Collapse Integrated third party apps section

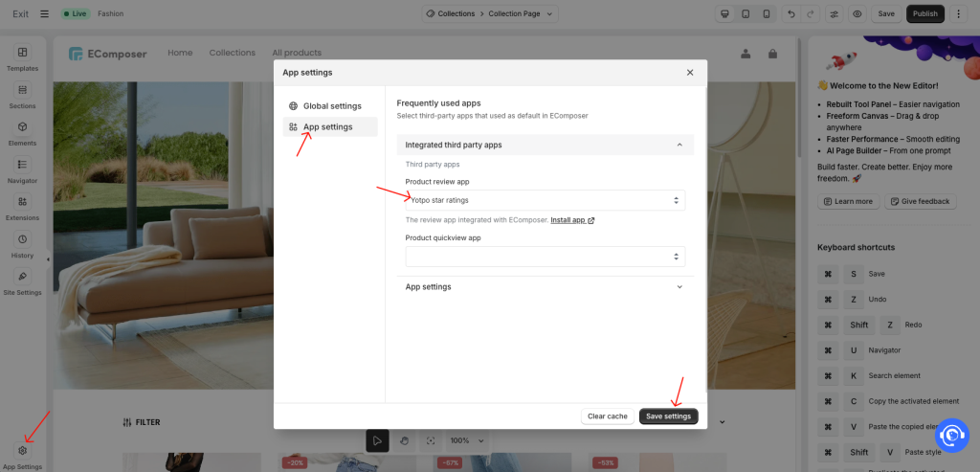(x=545, y=145)
